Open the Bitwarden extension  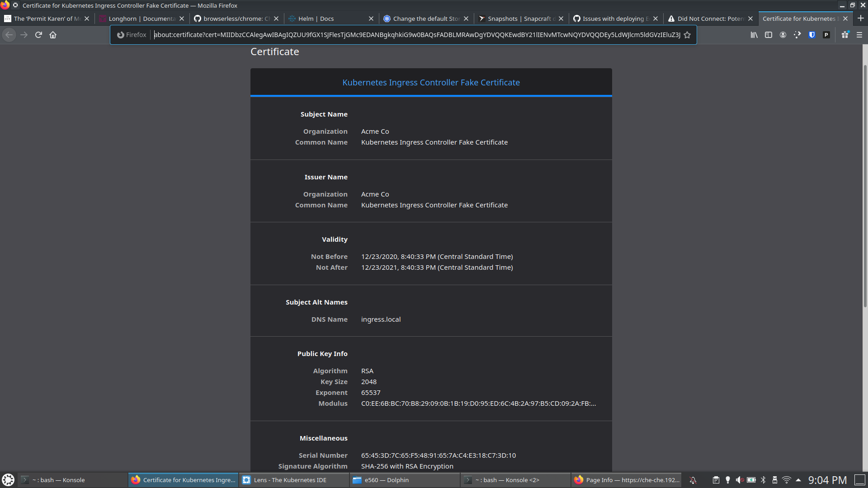point(812,35)
